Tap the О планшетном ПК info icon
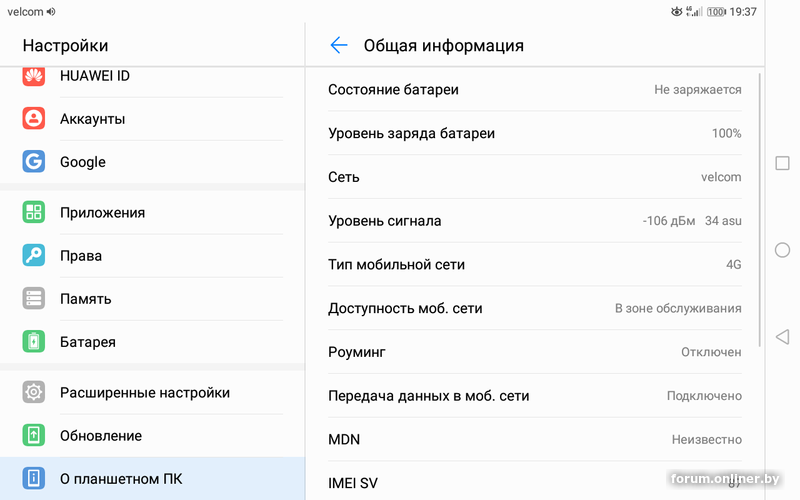Screen dimensions: 800x500 tap(34, 478)
